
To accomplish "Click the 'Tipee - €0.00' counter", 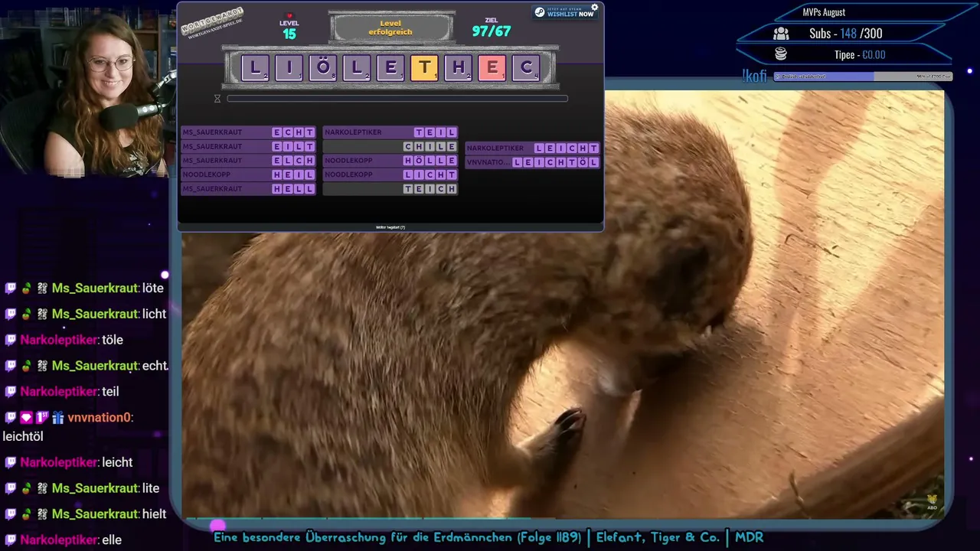I will pyautogui.click(x=860, y=54).
